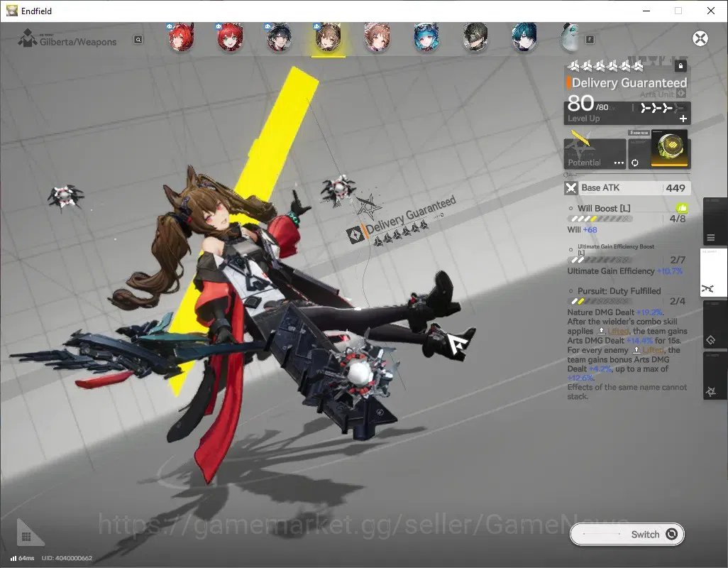The image size is (728, 568).
Task: Click the crossed swords Base ATK icon
Action: 571,188
